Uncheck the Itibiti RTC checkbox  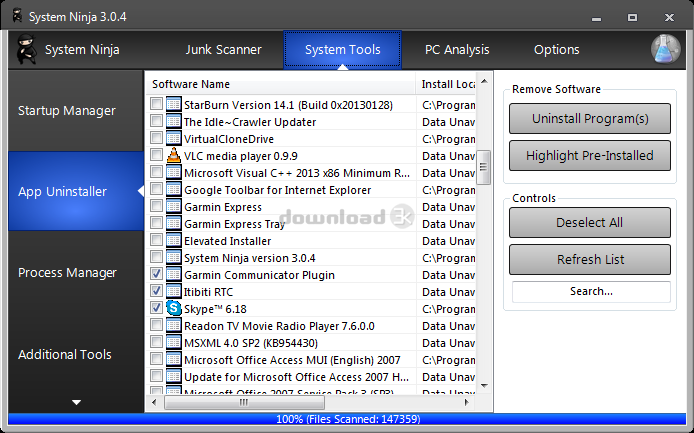(156, 290)
